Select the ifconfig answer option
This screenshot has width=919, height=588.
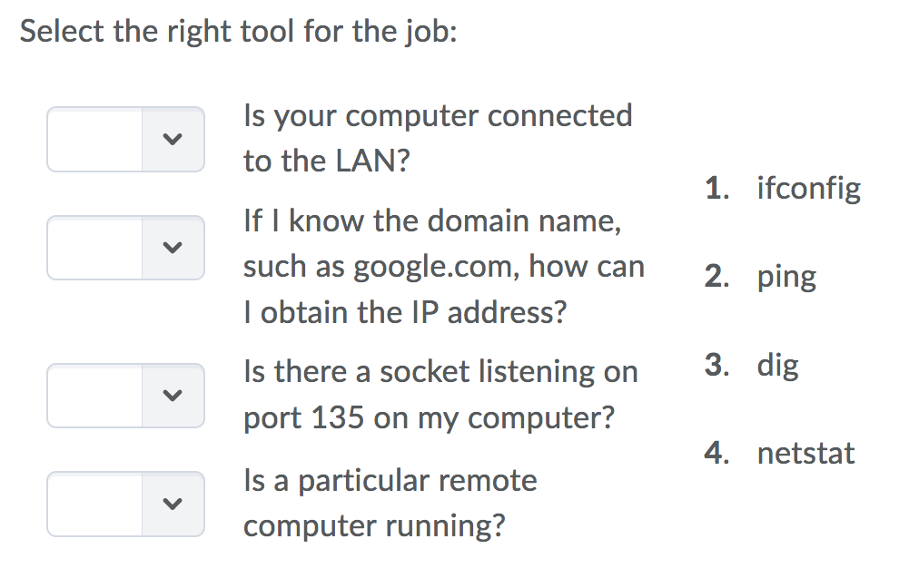point(808,189)
